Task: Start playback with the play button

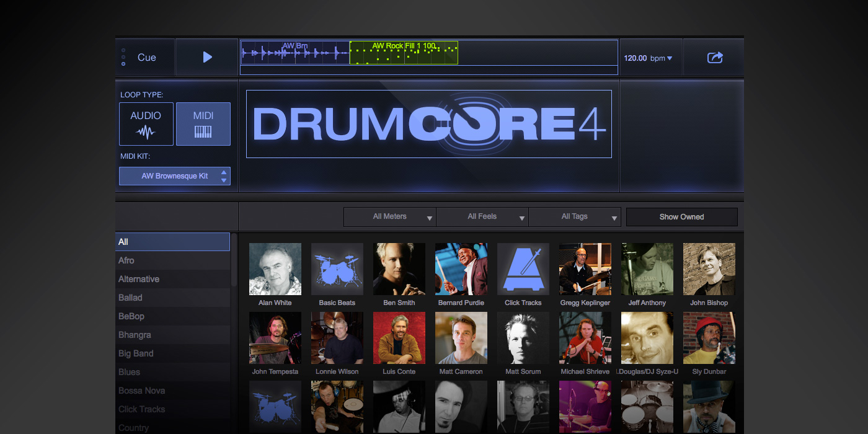Action: click(207, 57)
